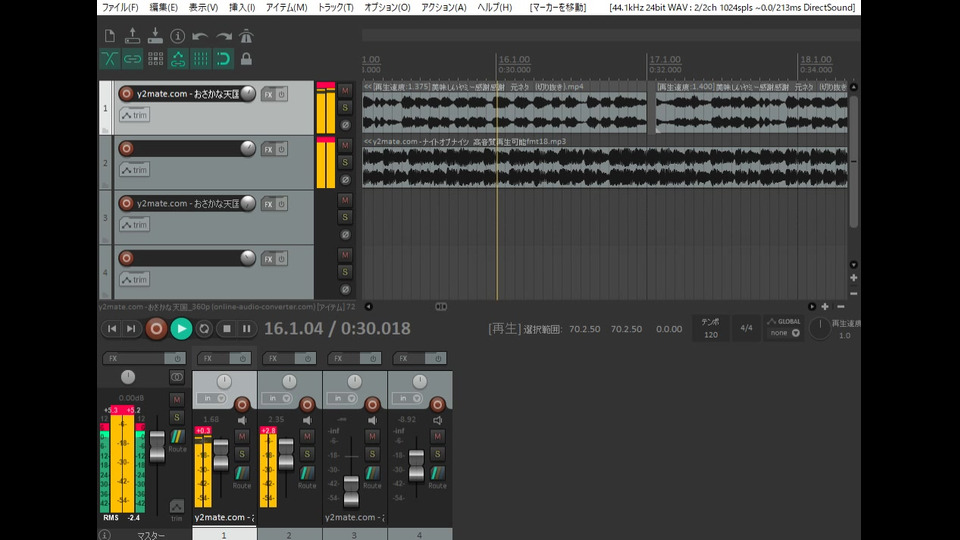Screen dimensions: 960x540
Task: Toggle the lock icon in the toolbar
Action: pos(246,59)
